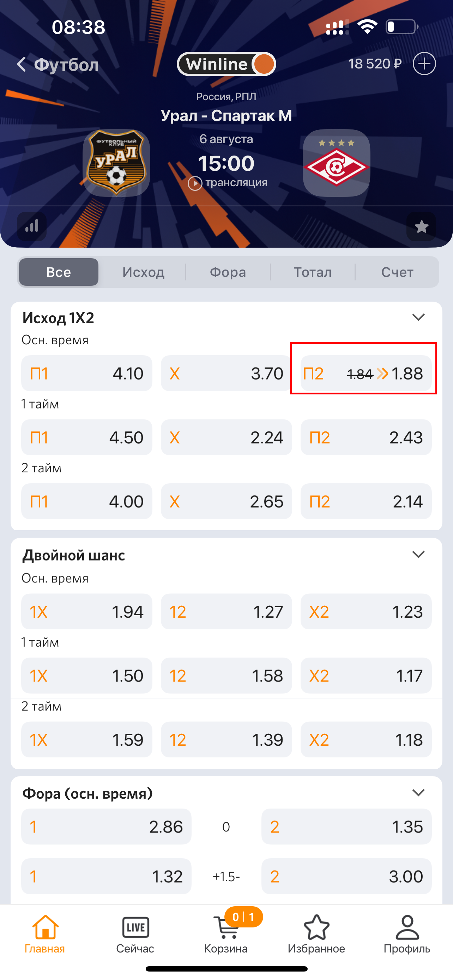The image size is (453, 980).
Task: Open LIVE Сейчас section
Action: tap(135, 934)
